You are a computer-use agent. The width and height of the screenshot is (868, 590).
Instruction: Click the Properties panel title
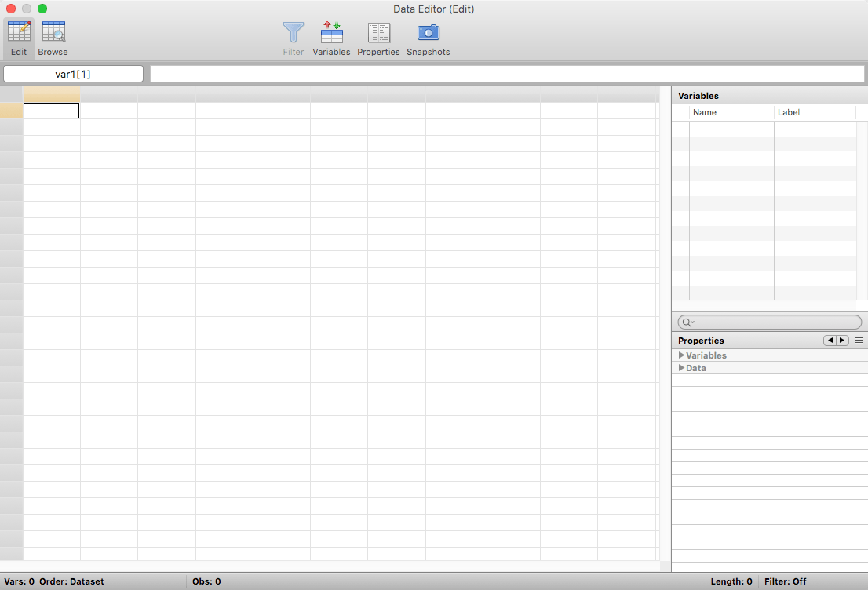(701, 341)
